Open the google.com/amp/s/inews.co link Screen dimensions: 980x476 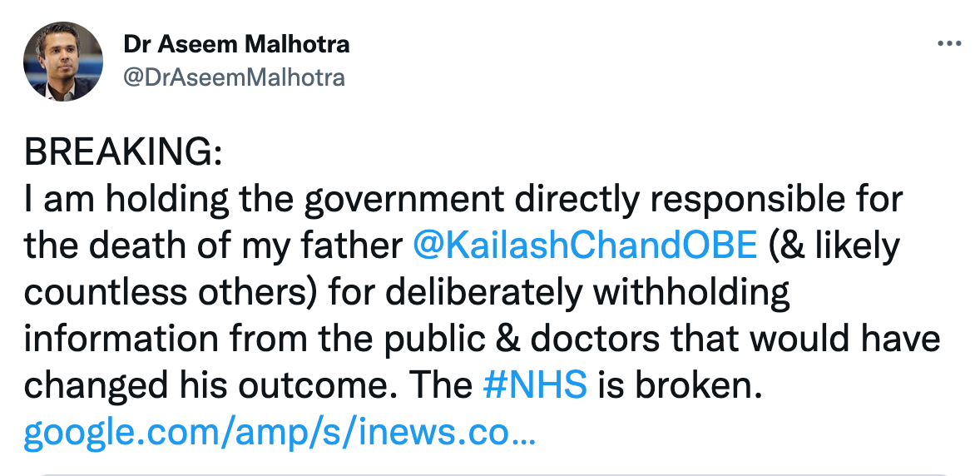[x=280, y=432]
